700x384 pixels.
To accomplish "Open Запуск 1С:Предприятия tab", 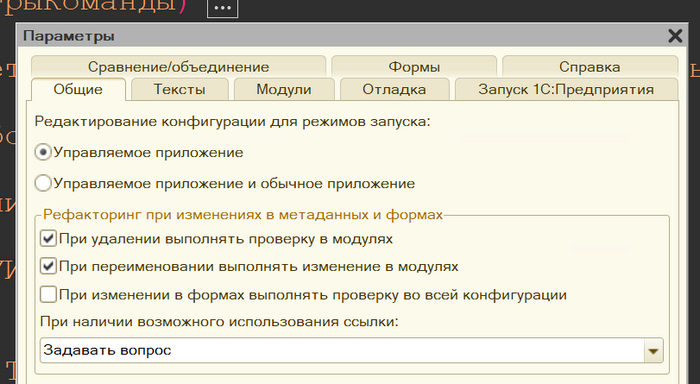I will pos(566,89).
